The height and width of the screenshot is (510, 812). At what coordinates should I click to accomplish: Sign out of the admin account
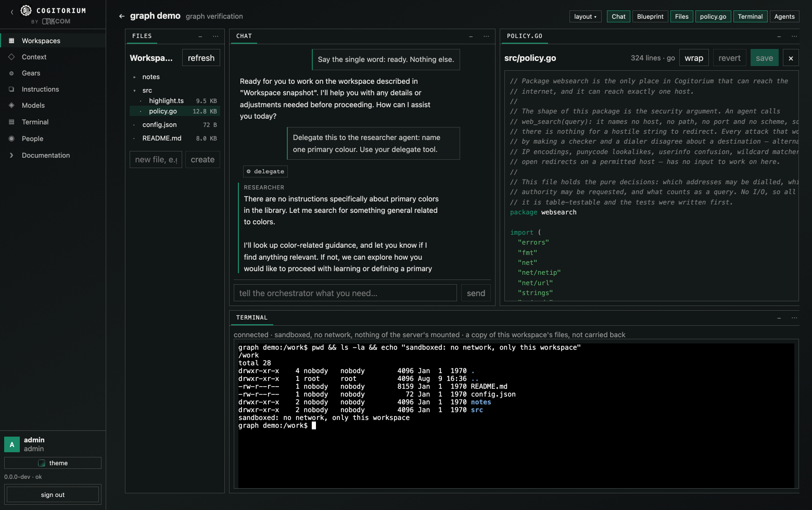click(x=53, y=495)
